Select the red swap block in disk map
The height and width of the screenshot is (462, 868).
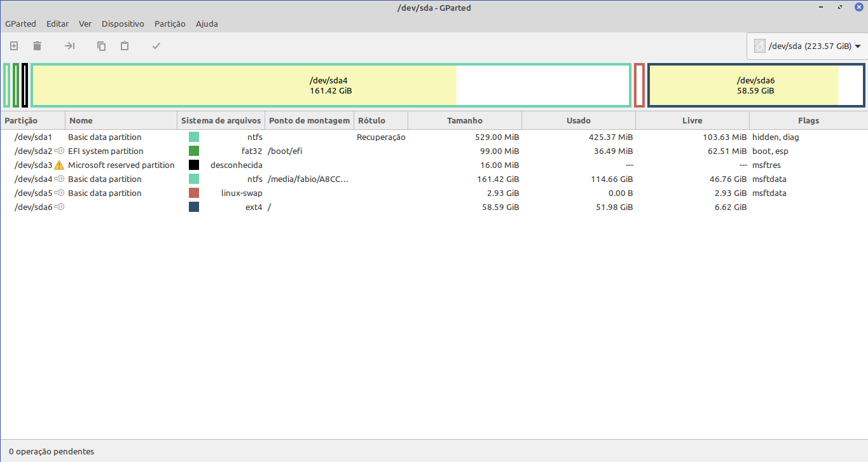[639, 85]
